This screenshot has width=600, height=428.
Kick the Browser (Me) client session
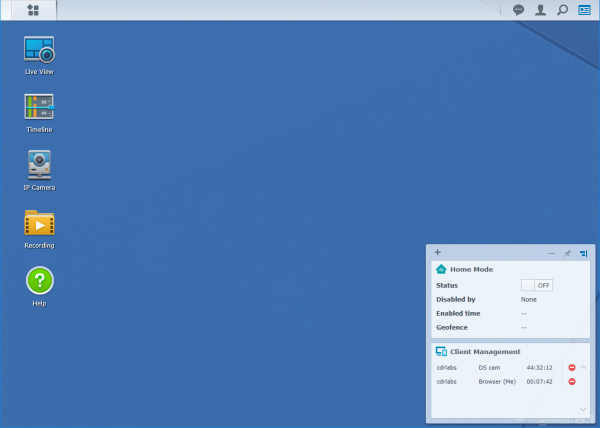click(x=571, y=381)
